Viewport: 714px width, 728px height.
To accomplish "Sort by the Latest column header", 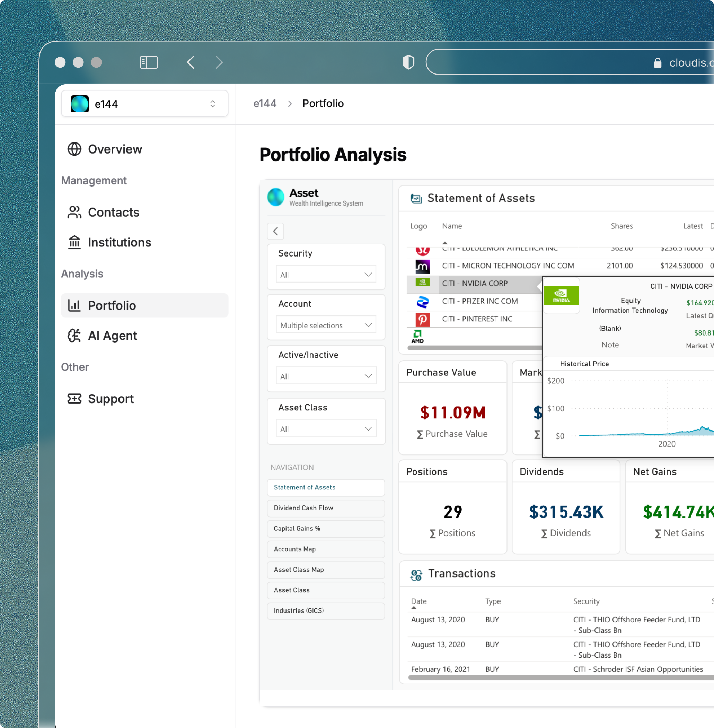I will click(693, 226).
